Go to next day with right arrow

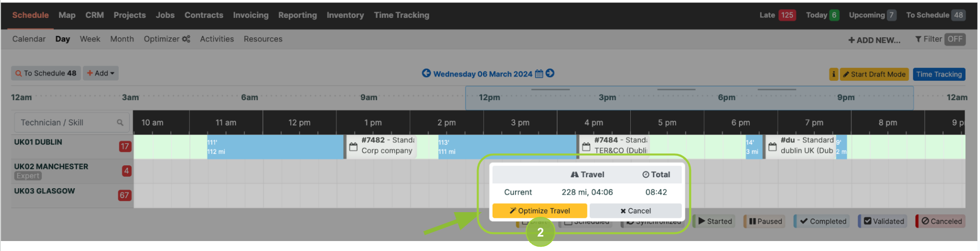[550, 73]
